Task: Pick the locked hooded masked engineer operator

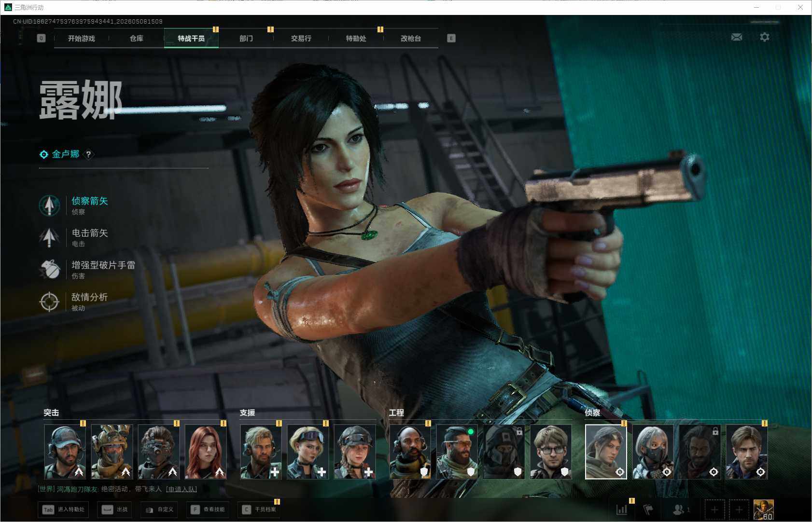Action: point(504,452)
